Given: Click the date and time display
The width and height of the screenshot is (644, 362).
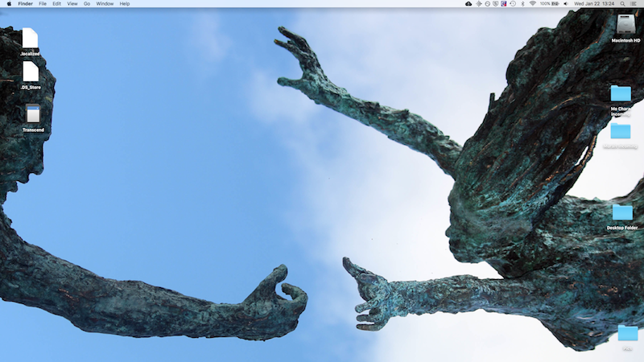Looking at the screenshot, I should [593, 4].
